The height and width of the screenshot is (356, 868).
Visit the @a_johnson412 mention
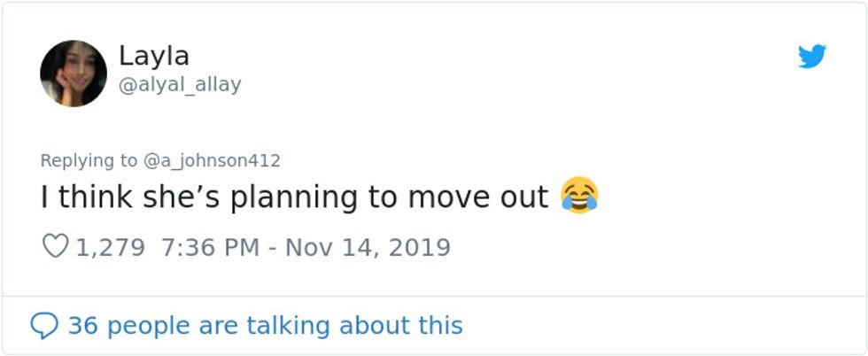point(212,160)
